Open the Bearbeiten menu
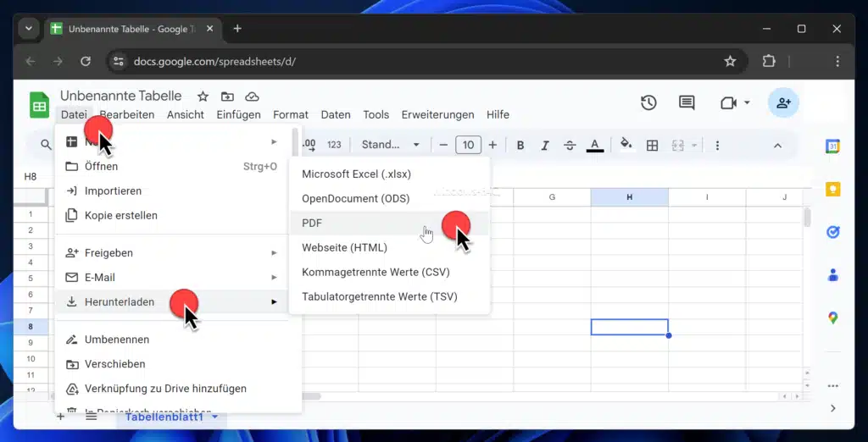The width and height of the screenshot is (868, 442). coord(127,115)
